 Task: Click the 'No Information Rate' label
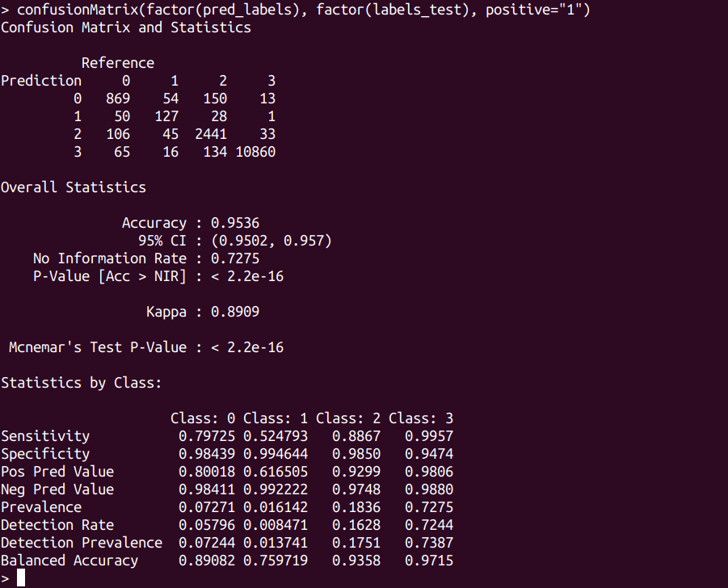pyautogui.click(x=110, y=258)
